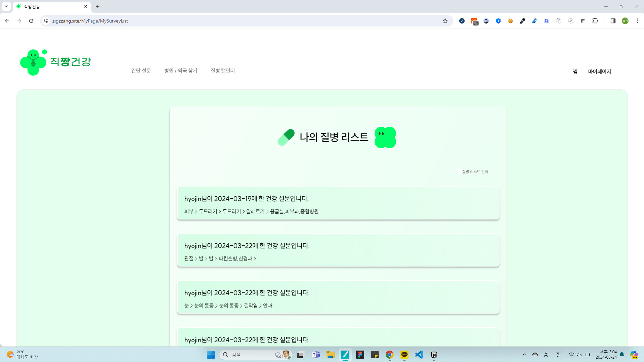Image resolution: width=644 pixels, height=362 pixels.
Task: Open Chrome tab search dropdown arrow
Action: pos(6,6)
